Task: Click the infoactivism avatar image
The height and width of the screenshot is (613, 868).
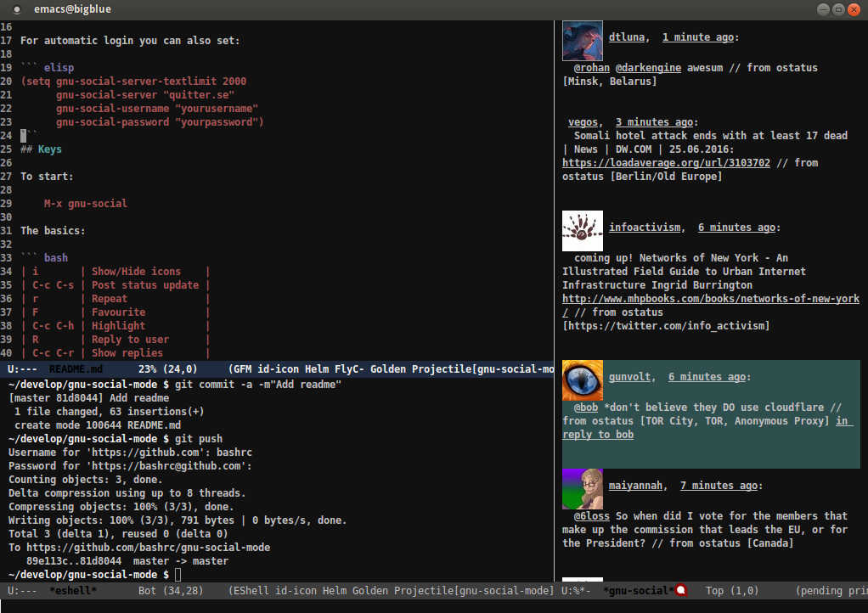Action: [x=583, y=231]
